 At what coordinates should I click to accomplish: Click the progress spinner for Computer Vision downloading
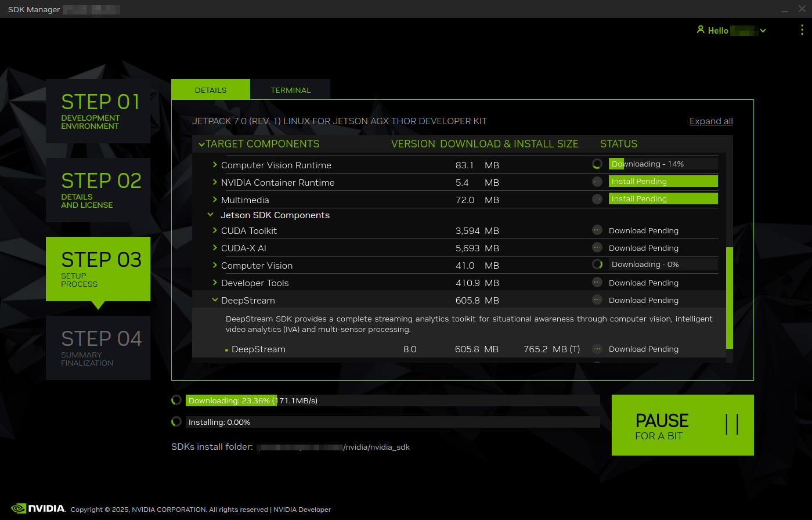pyautogui.click(x=597, y=264)
